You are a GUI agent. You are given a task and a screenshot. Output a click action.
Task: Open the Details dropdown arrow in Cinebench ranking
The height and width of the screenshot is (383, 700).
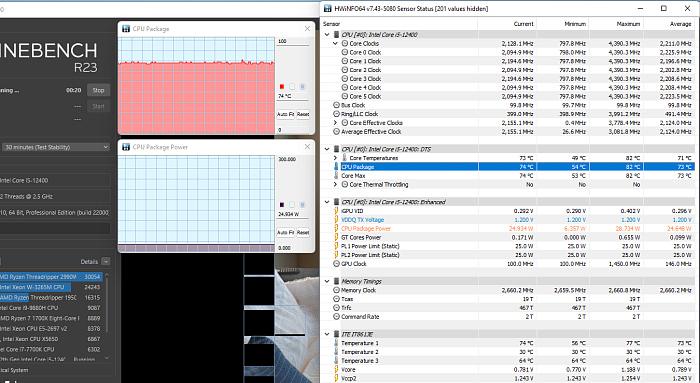105,262
